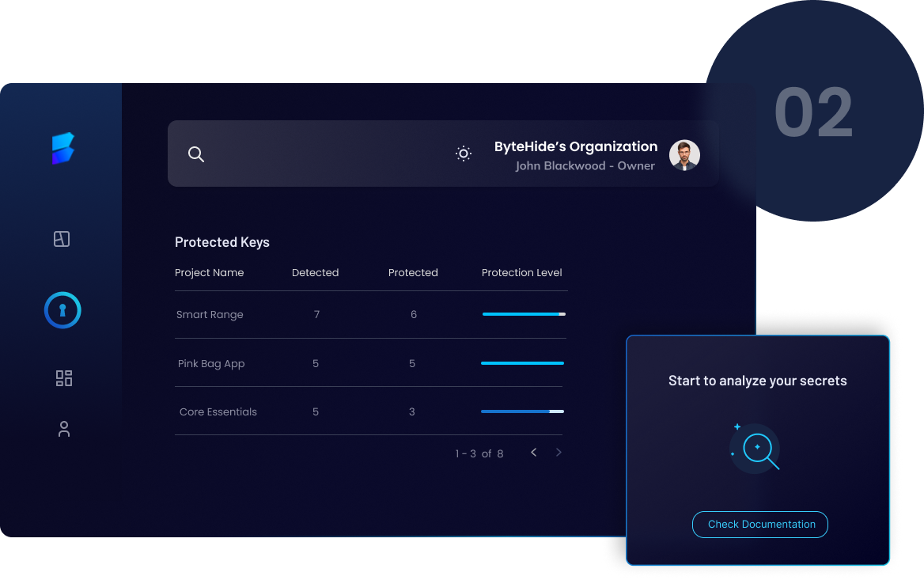Click the analyze secrets magnifier illustration
The image size is (924, 580).
(x=756, y=449)
